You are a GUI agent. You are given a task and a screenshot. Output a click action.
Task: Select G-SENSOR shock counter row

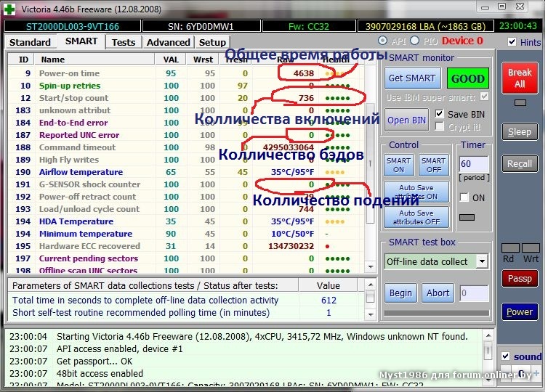(186, 184)
